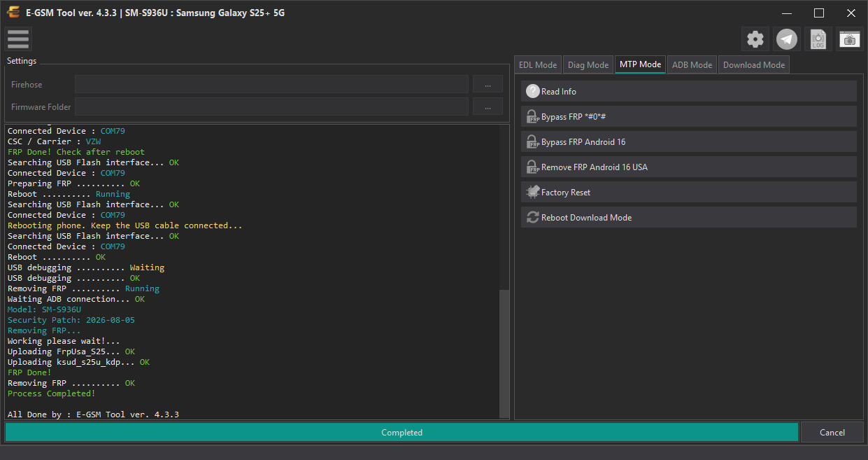Screen dimensions: 868x460
Task: Click the Completed progress bar
Action: click(x=401, y=432)
